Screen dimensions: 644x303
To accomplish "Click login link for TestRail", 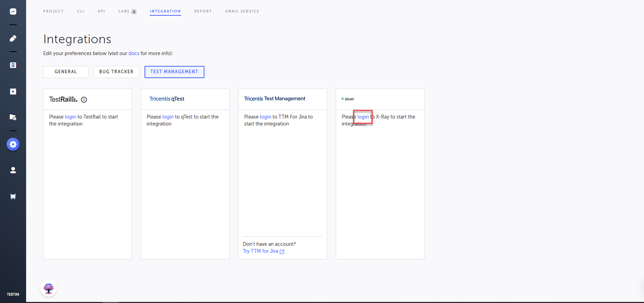I will 70,117.
